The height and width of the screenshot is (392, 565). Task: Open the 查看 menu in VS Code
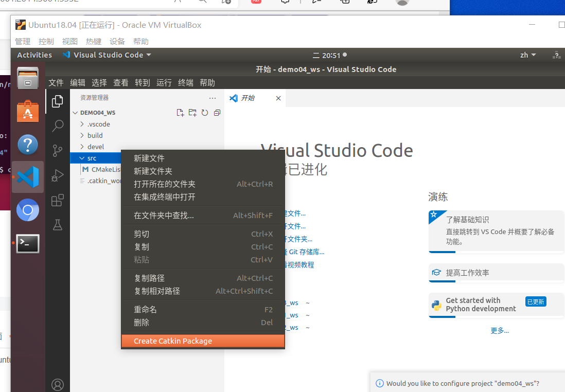coord(121,83)
